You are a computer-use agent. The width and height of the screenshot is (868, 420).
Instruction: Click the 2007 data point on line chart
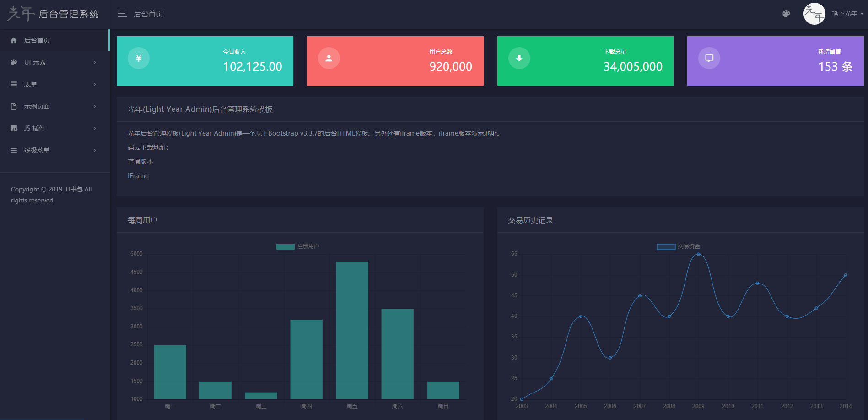pyautogui.click(x=640, y=295)
